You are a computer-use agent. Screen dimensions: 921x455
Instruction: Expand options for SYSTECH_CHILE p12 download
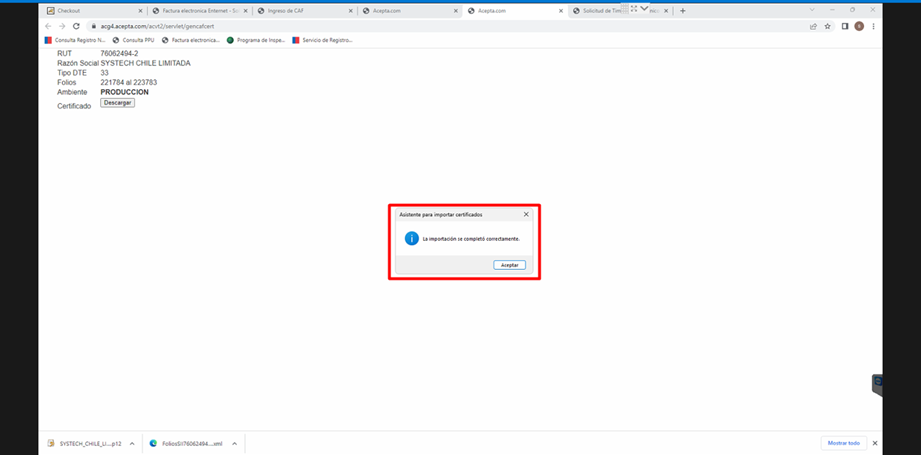pyautogui.click(x=133, y=442)
